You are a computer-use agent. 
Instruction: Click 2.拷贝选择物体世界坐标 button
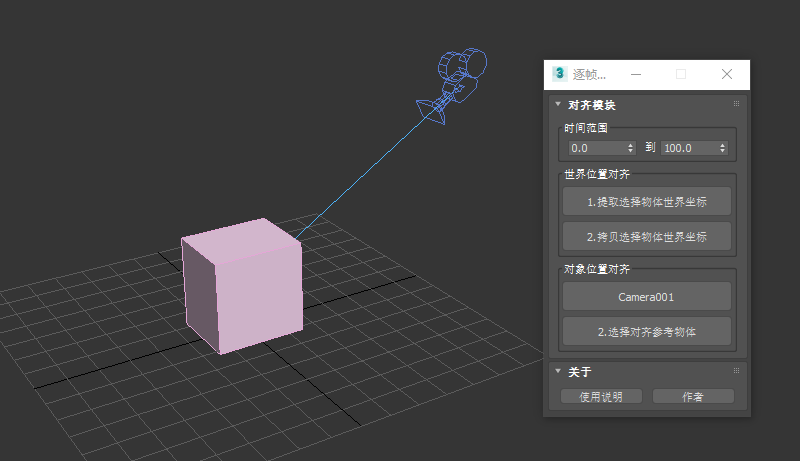[646, 237]
